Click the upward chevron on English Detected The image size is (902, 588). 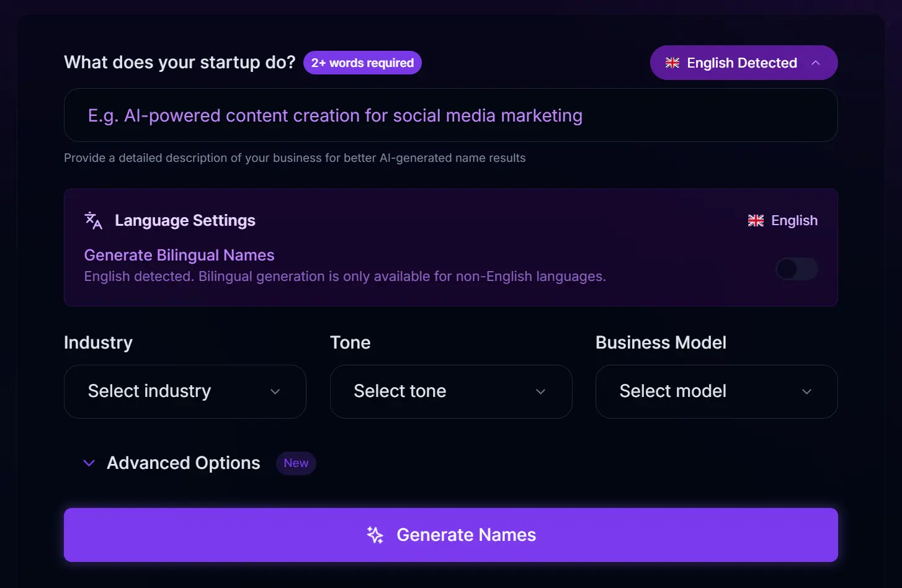(x=815, y=63)
